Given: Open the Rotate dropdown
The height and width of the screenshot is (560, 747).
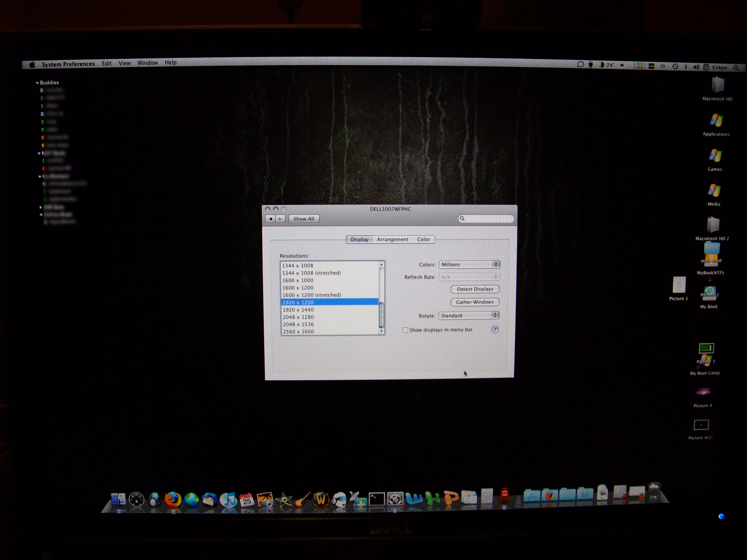Looking at the screenshot, I should coord(468,315).
